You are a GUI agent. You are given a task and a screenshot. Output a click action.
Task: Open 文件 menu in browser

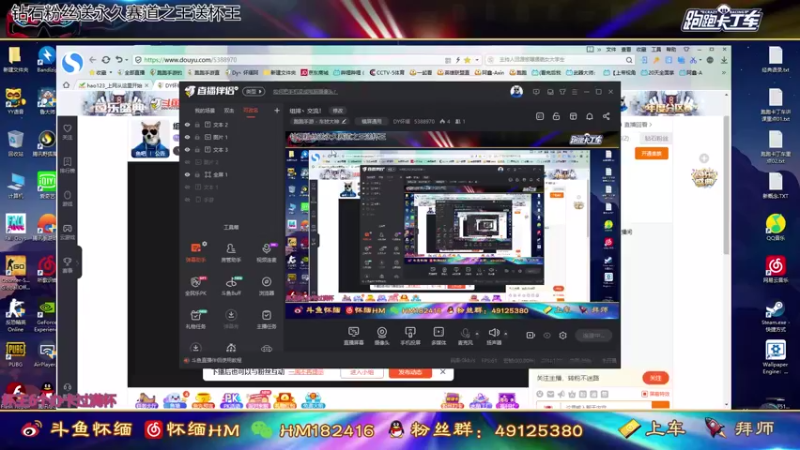(611, 49)
